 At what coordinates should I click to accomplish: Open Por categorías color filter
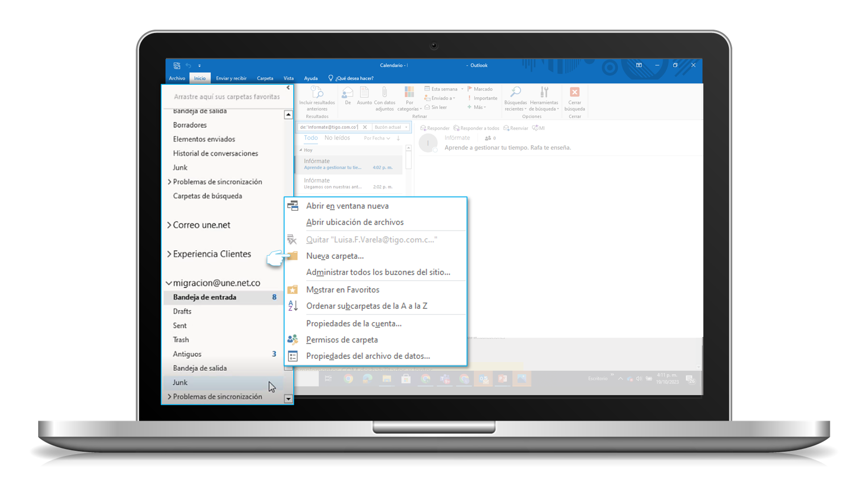point(409,99)
